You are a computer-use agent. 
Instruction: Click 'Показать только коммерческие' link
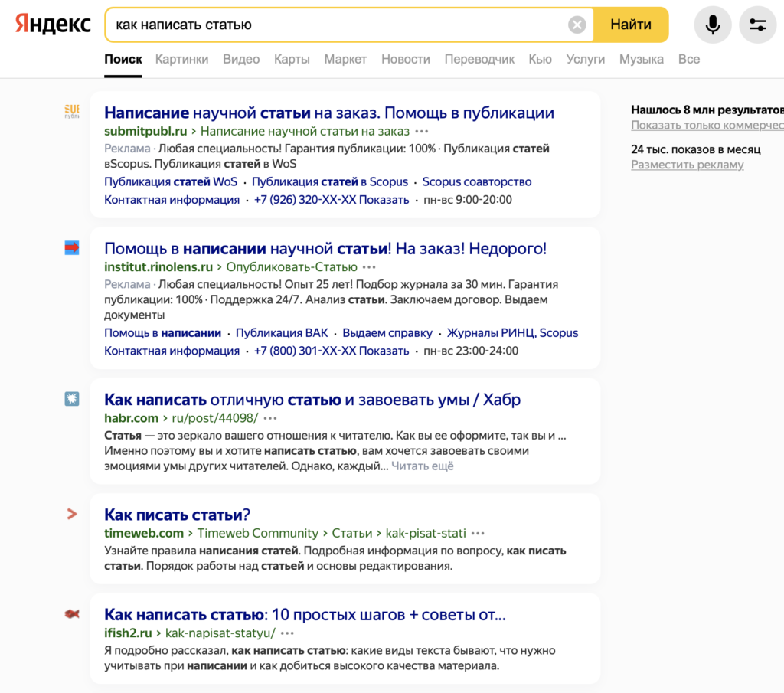pyautogui.click(x=707, y=125)
